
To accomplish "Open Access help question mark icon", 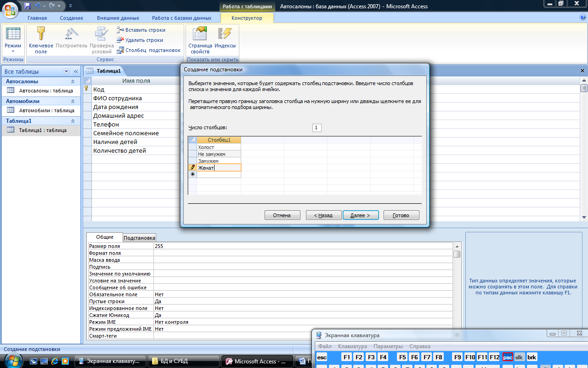I will point(582,17).
